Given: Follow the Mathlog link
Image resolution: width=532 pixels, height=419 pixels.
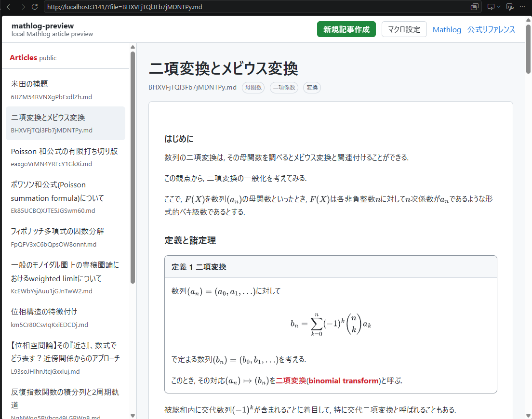Looking at the screenshot, I should [447, 30].
